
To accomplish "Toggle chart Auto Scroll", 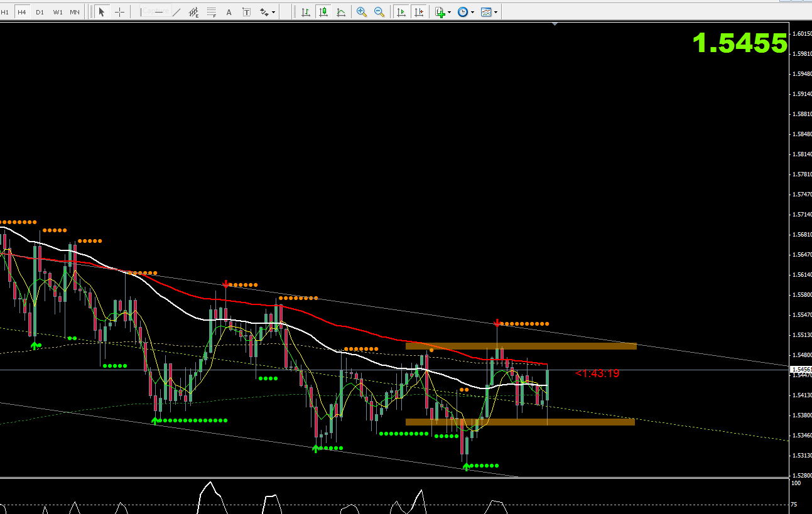I will (401, 12).
